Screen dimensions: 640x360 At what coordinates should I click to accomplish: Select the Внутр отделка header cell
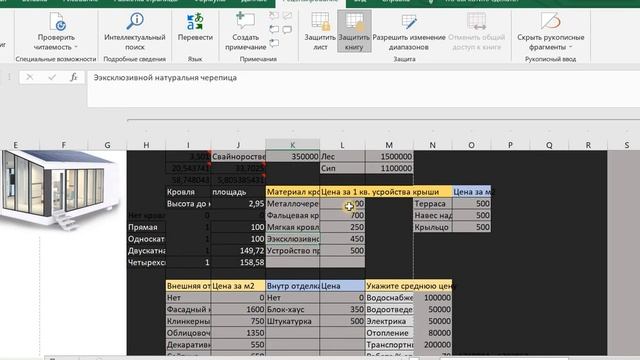point(293,286)
